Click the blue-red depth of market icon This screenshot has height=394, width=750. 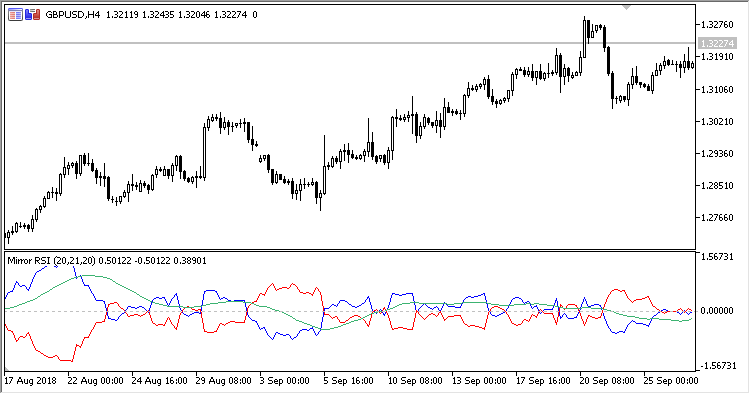(x=33, y=15)
